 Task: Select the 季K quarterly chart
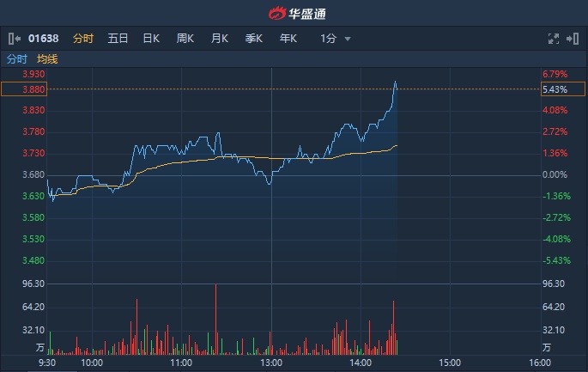[x=253, y=39]
